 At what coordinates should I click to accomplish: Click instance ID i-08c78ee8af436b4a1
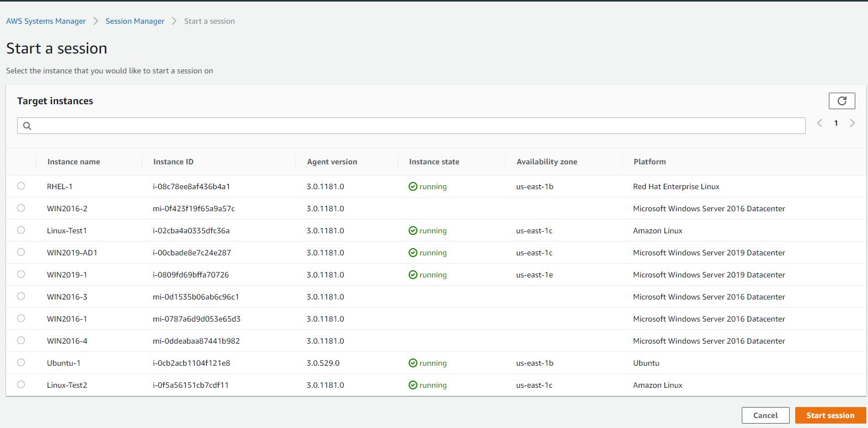pos(191,186)
